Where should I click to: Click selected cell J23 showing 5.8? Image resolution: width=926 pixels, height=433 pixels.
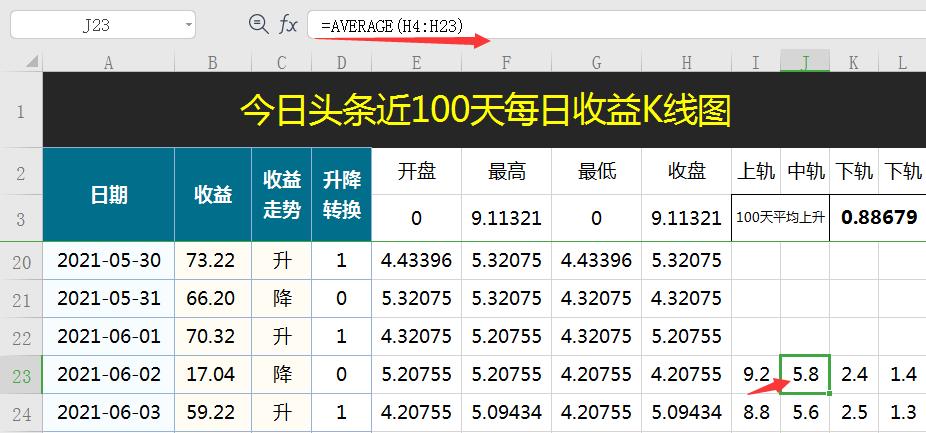805,375
